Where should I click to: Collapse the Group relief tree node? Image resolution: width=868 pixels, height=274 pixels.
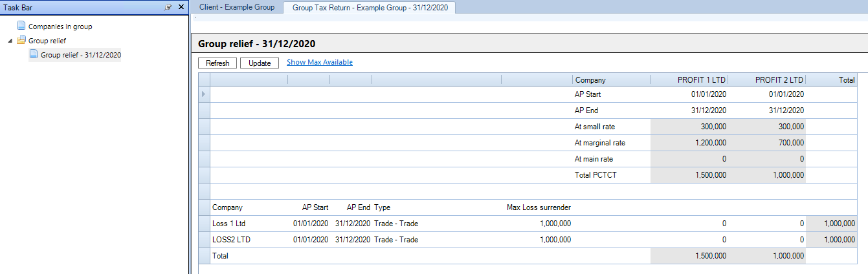(10, 41)
